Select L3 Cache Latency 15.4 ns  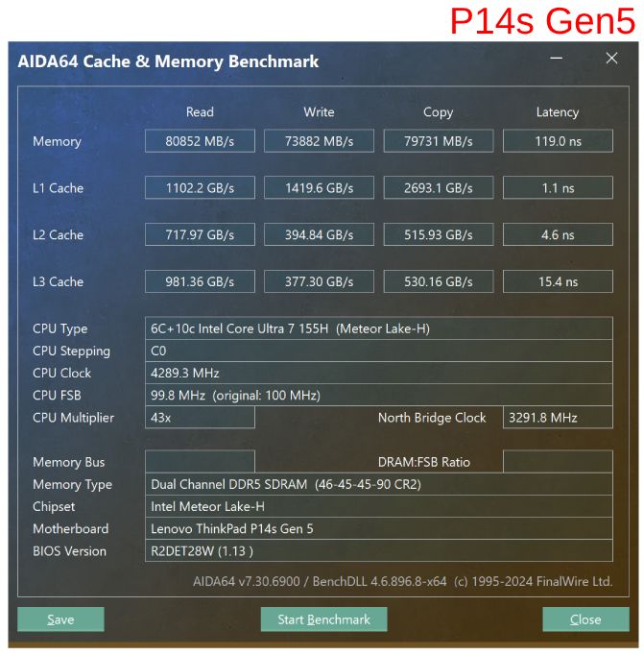[558, 281]
